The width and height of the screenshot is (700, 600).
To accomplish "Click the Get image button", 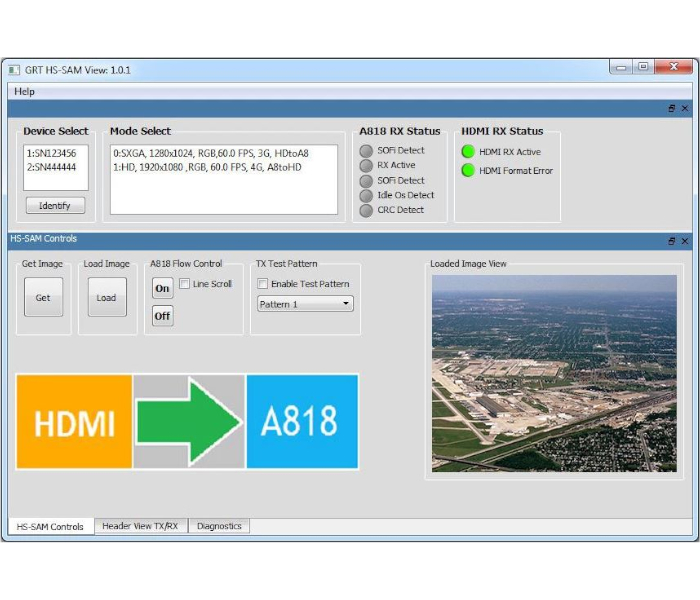I will pyautogui.click(x=43, y=298).
